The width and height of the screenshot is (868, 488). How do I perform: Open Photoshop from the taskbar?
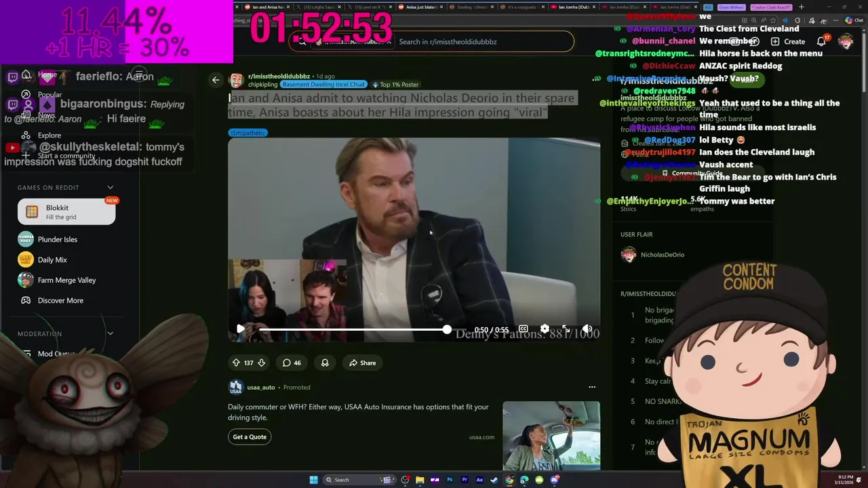pos(450,480)
